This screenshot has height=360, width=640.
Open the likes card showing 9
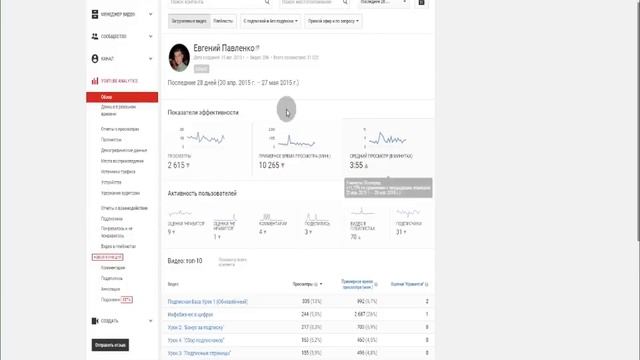point(186,223)
